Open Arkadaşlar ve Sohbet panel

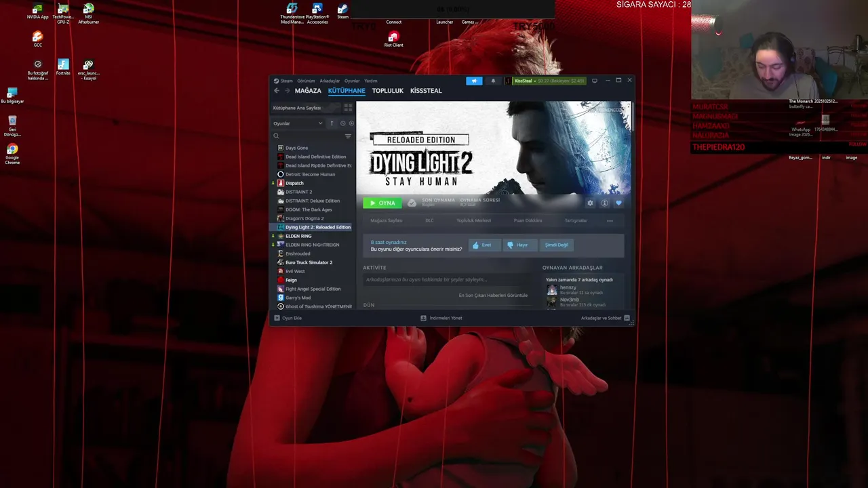(x=605, y=318)
